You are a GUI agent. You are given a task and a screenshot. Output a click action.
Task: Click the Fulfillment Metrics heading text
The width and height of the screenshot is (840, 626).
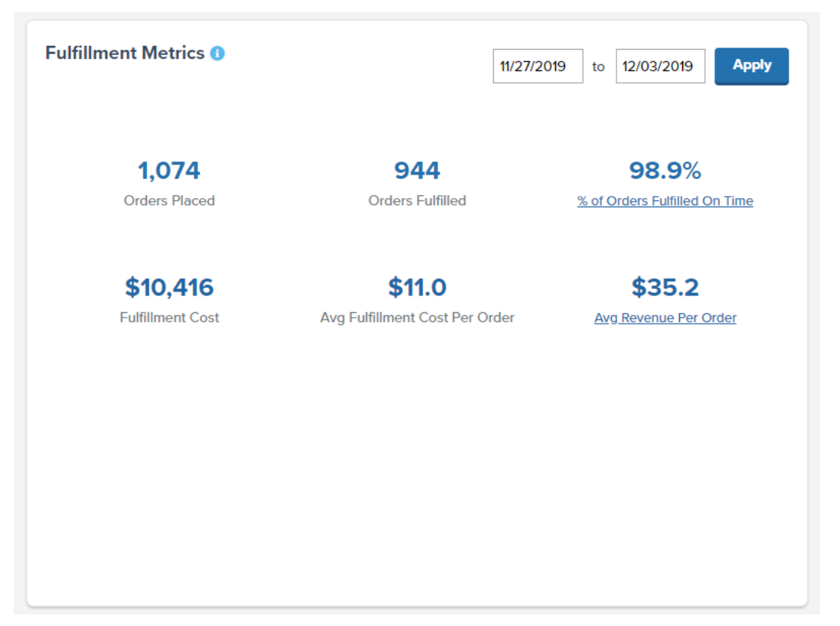(x=125, y=54)
